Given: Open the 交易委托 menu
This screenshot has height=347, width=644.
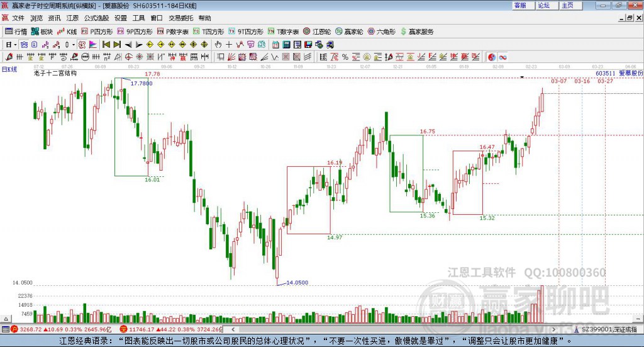Looking at the screenshot, I should (x=180, y=18).
